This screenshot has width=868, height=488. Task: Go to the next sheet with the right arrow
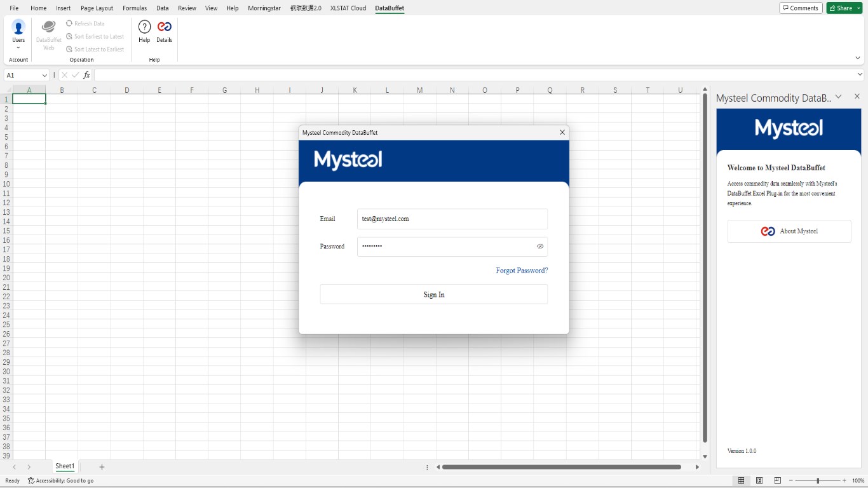pyautogui.click(x=29, y=467)
